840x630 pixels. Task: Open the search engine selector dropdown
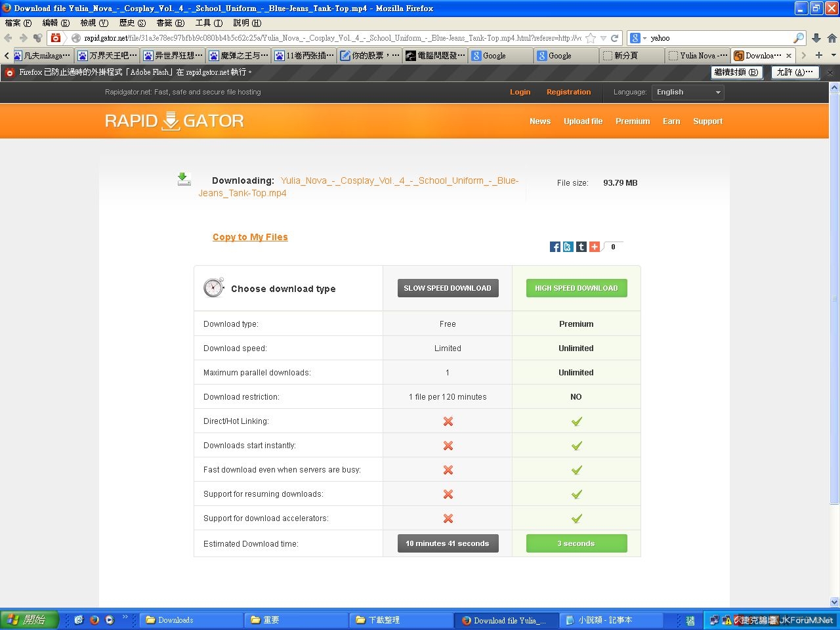pyautogui.click(x=638, y=38)
